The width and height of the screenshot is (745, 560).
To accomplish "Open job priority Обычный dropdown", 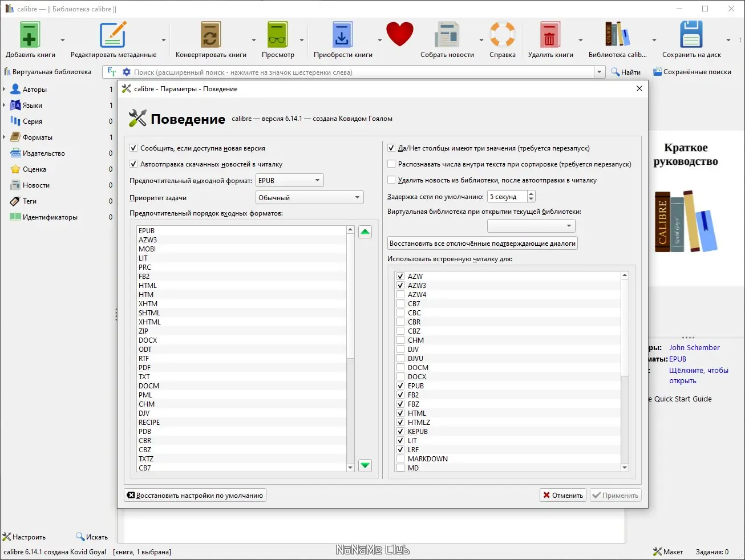I will point(310,198).
